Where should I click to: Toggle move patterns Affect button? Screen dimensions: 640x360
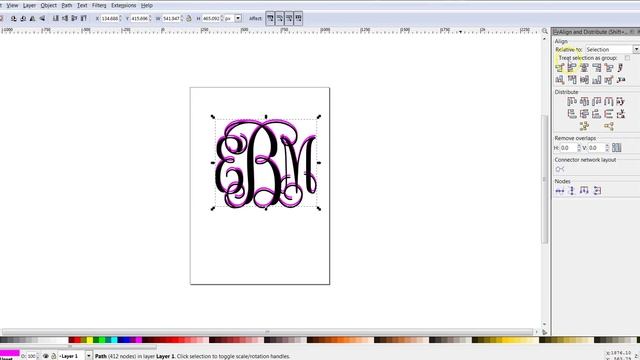(x=298, y=18)
